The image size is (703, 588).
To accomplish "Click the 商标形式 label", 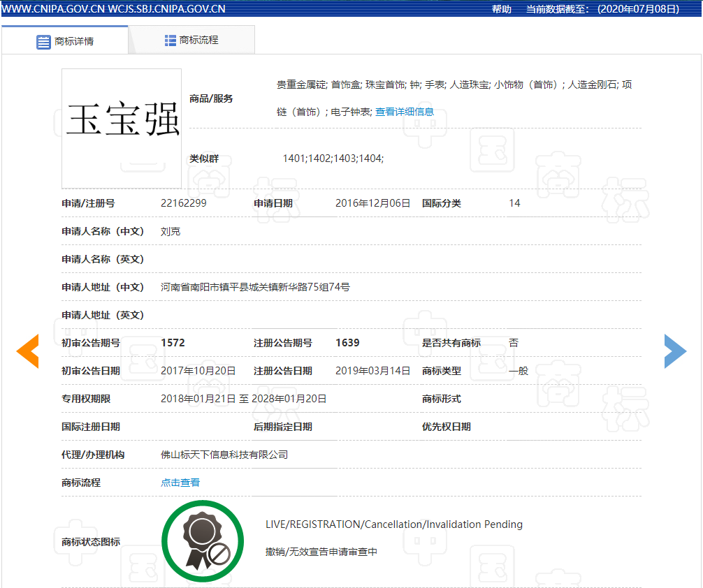I will [442, 399].
